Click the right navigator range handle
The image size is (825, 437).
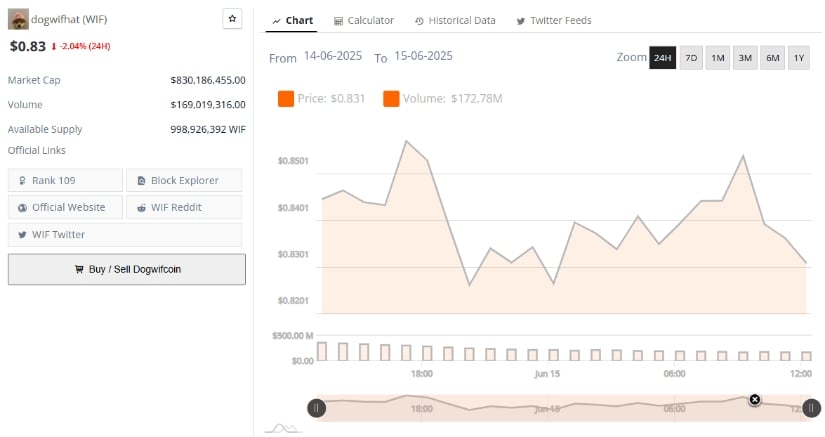[x=811, y=408]
